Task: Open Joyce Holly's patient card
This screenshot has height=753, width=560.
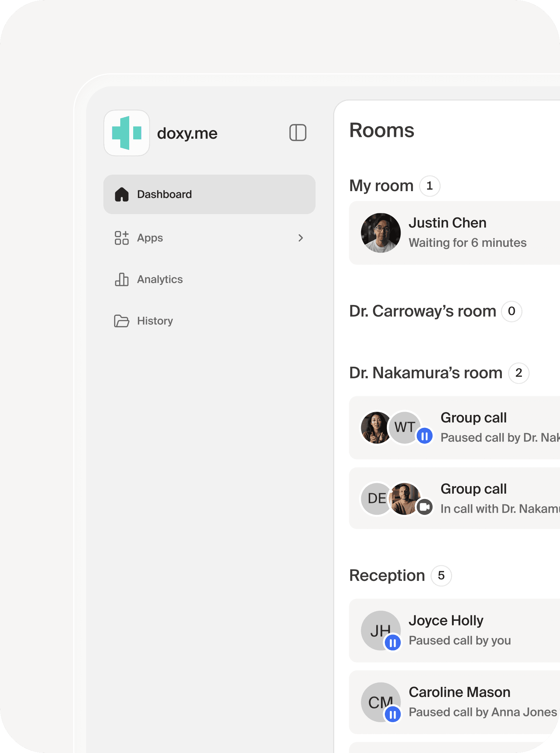Action: click(x=454, y=630)
